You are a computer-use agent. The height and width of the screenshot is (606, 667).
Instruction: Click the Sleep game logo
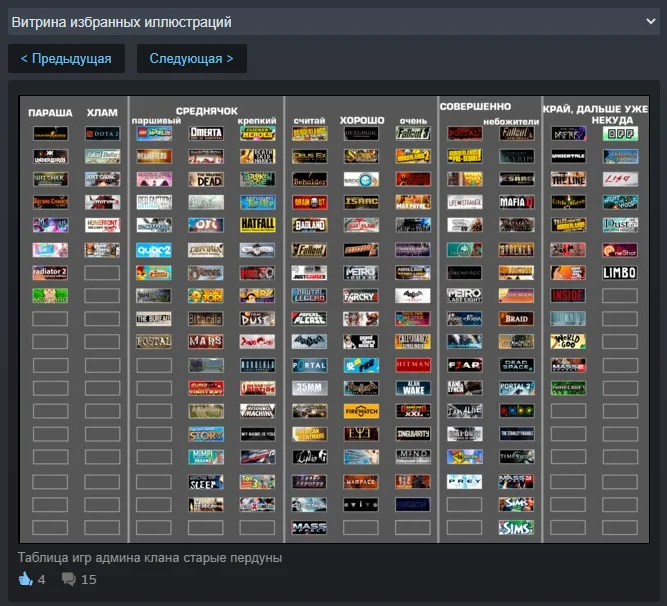pyautogui.click(x=206, y=482)
